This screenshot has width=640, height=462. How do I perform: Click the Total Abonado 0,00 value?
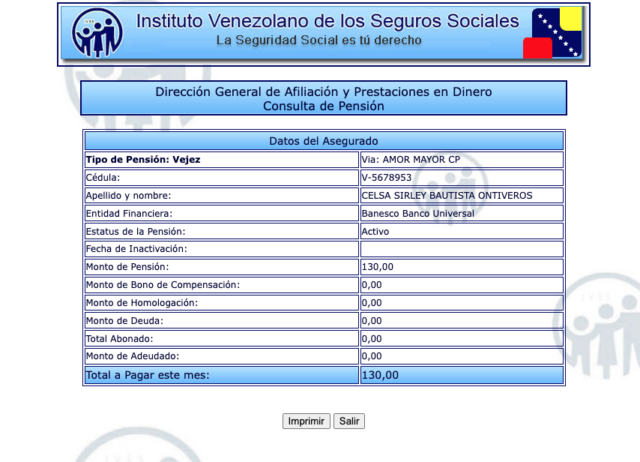[x=372, y=339]
